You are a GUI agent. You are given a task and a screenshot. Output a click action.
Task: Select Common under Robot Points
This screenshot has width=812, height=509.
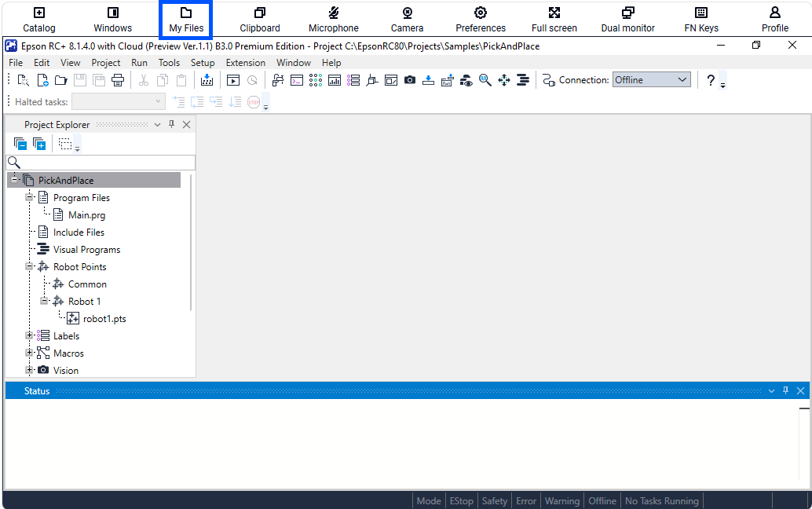tap(87, 284)
